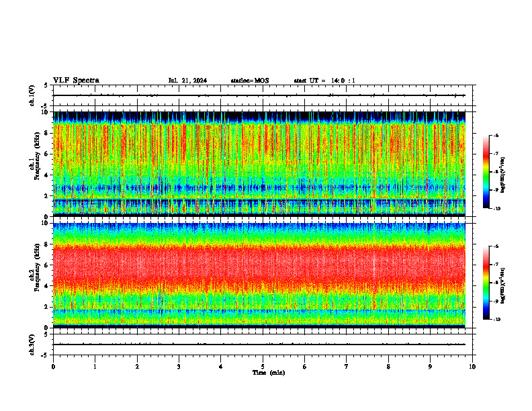Click the time axis tick label "8"
Viewport: 532px width, 411px height.
[x=388, y=367]
